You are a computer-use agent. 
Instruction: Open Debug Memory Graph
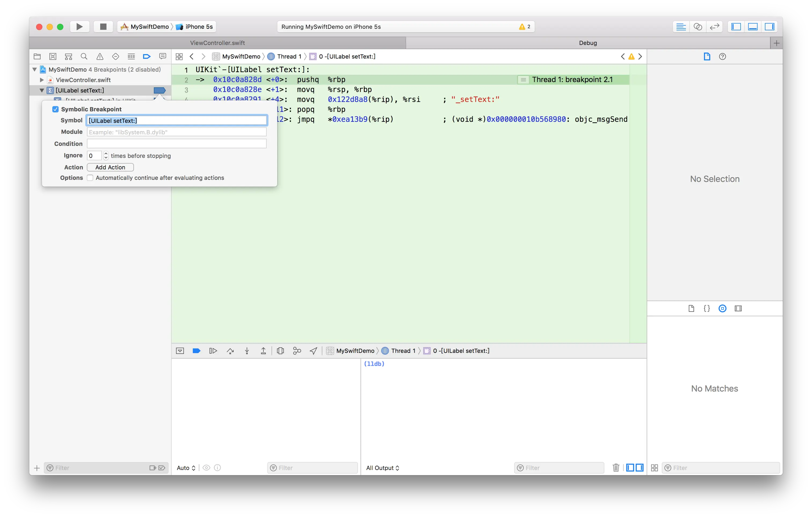click(x=297, y=351)
